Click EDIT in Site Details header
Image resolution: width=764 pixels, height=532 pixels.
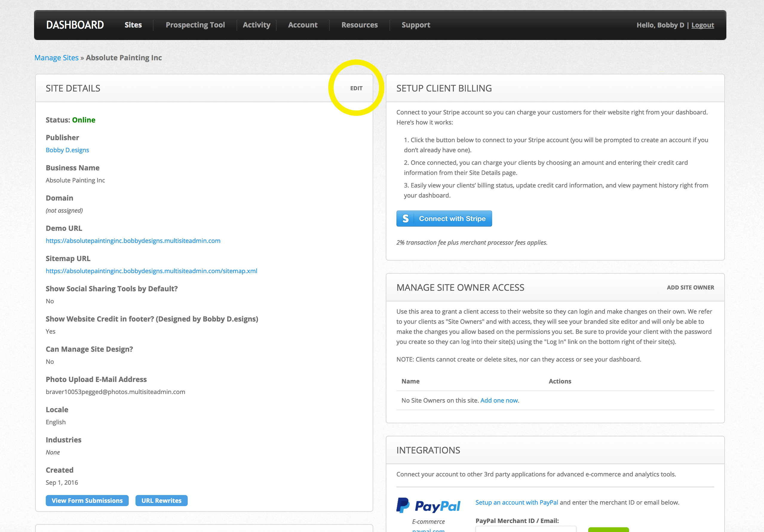[x=356, y=88]
